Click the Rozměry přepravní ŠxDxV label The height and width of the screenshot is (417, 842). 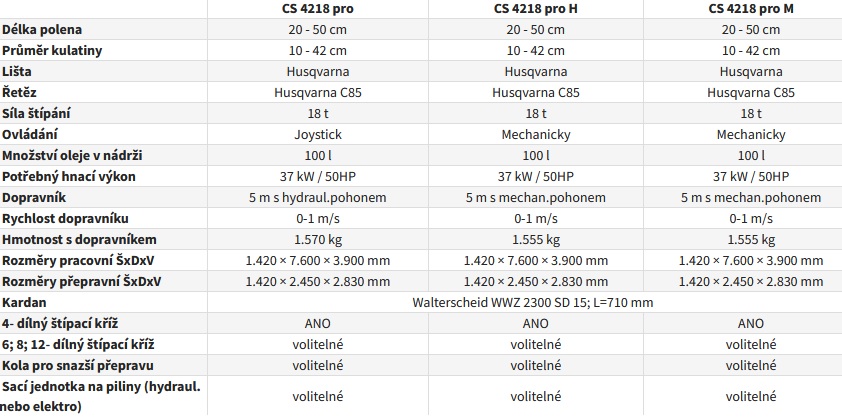[82, 281]
